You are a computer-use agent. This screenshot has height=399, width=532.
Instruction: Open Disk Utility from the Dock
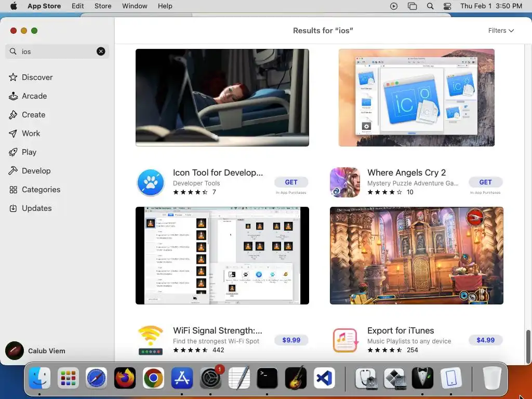366,378
